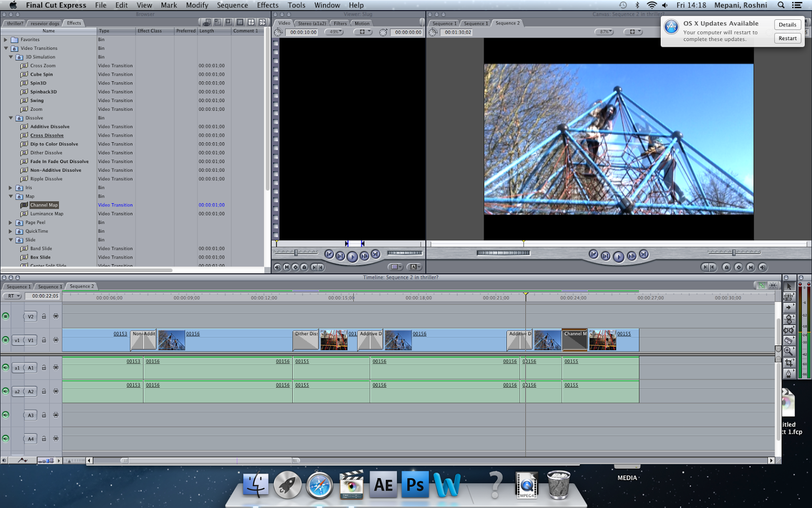This screenshot has width=812, height=508.
Task: Collapse the 3D Simulation bin
Action: pyautogui.click(x=11, y=57)
